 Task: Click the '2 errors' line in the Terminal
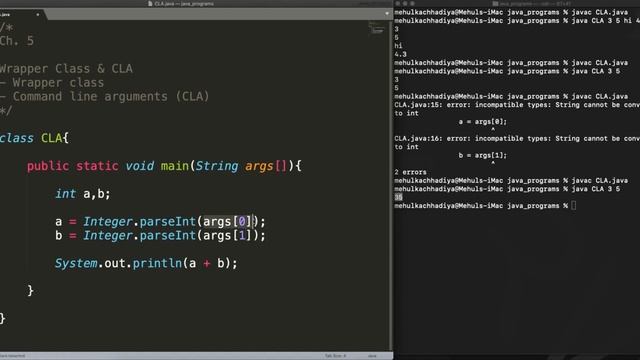pos(410,172)
